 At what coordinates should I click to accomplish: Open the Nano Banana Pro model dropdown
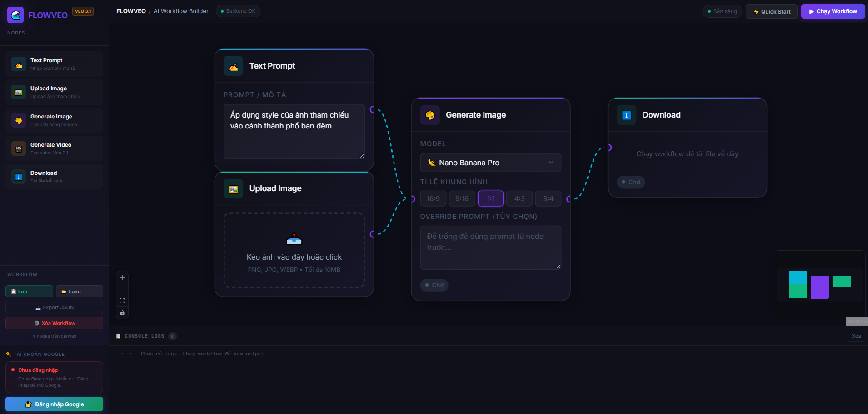coord(490,163)
